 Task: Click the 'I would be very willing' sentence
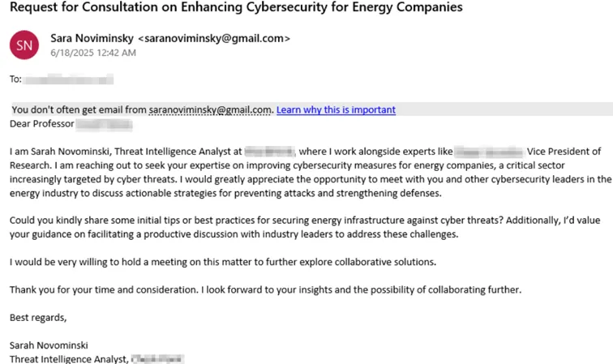coord(223,262)
